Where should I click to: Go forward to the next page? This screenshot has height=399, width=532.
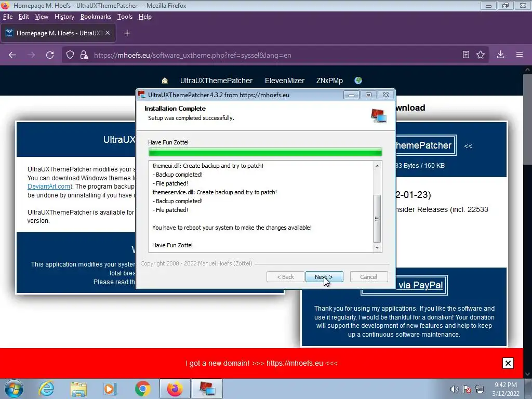[31, 55]
